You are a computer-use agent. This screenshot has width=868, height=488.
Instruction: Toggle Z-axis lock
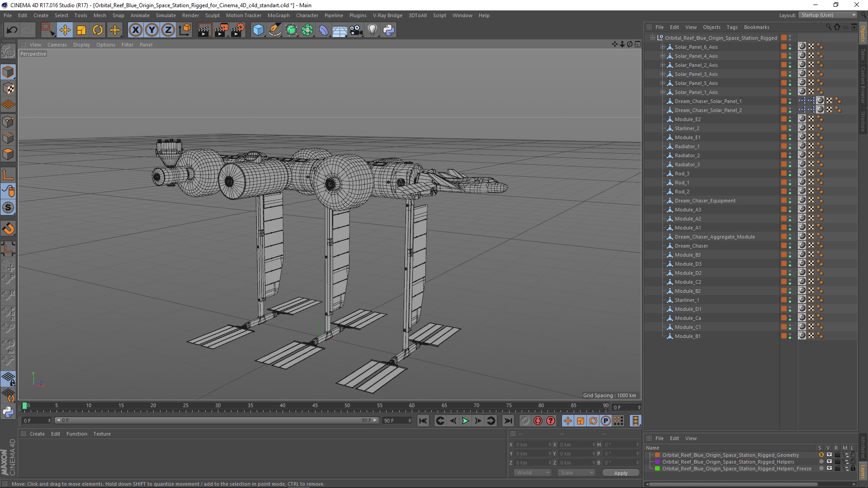168,30
